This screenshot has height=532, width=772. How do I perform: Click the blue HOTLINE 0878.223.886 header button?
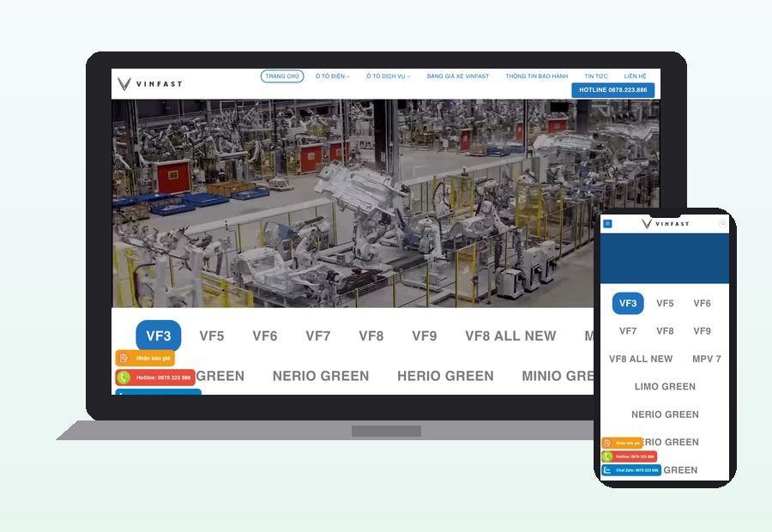(613, 90)
